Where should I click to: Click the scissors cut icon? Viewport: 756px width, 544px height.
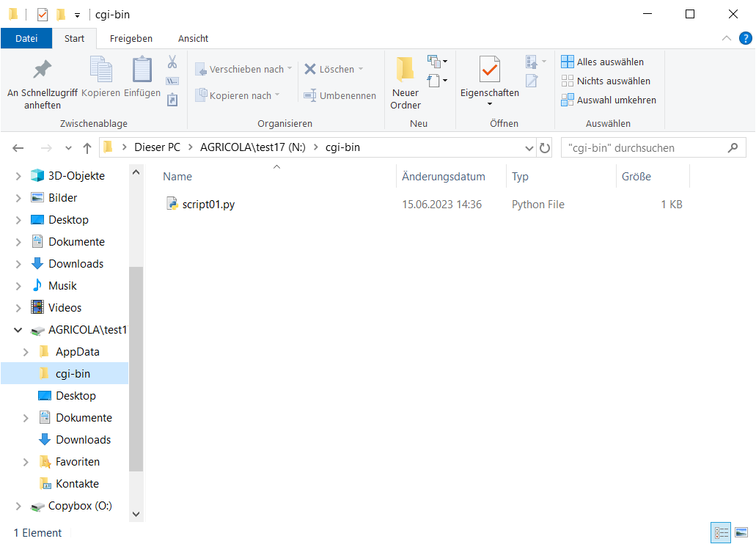pyautogui.click(x=172, y=62)
